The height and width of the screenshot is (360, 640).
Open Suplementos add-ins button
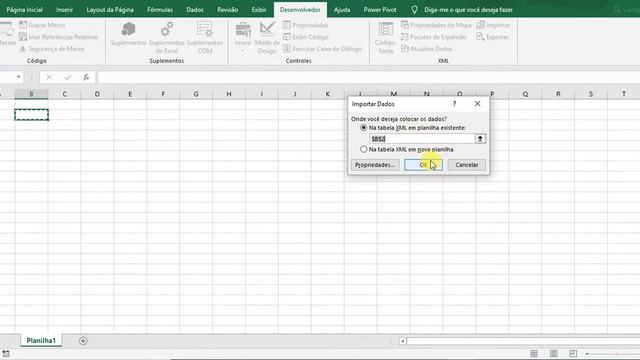pyautogui.click(x=128, y=34)
